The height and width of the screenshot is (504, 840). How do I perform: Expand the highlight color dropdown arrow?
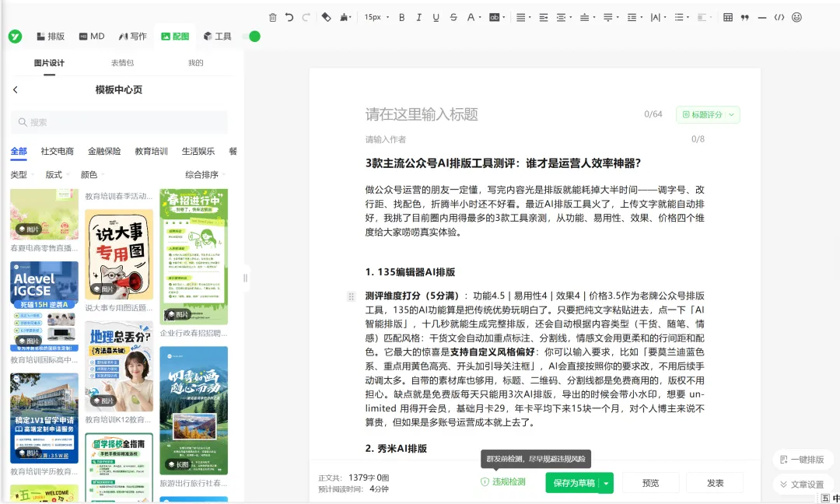pyautogui.click(x=503, y=17)
